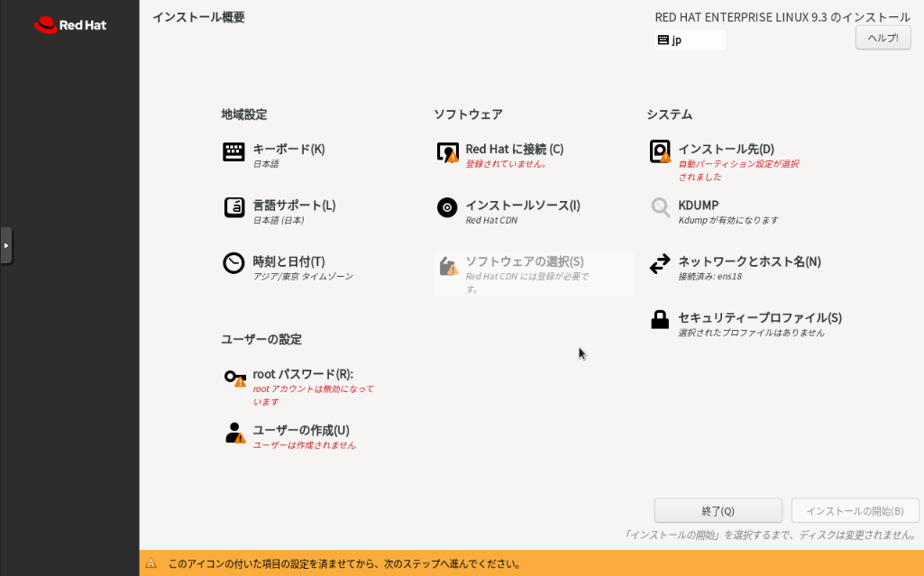Click the KDUMP magnifier icon
Image resolution: width=924 pixels, height=576 pixels.
click(660, 208)
